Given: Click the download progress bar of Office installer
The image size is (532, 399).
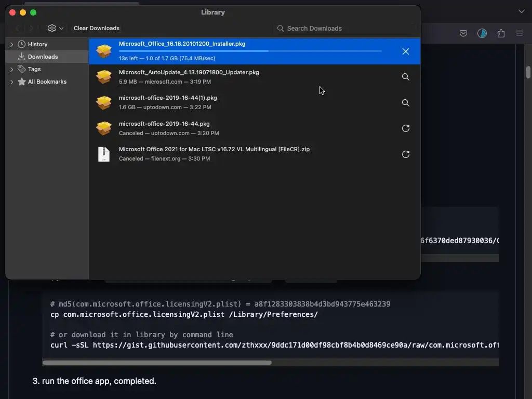Looking at the screenshot, I should (x=250, y=51).
